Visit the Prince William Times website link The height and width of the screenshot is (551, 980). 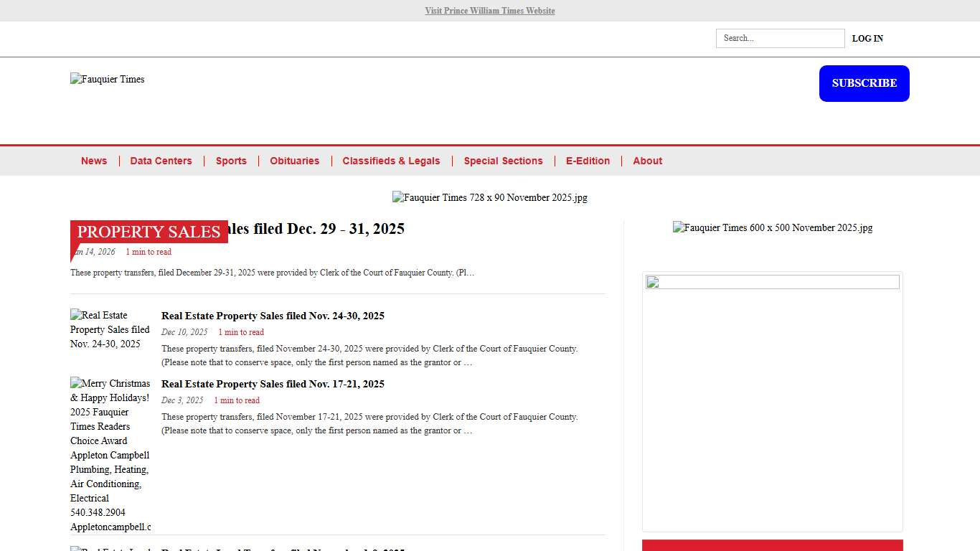tap(490, 11)
